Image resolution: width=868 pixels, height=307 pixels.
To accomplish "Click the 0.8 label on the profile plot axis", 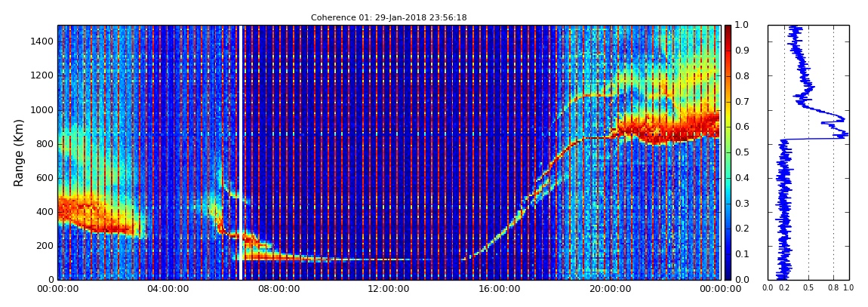I will pos(834,287).
